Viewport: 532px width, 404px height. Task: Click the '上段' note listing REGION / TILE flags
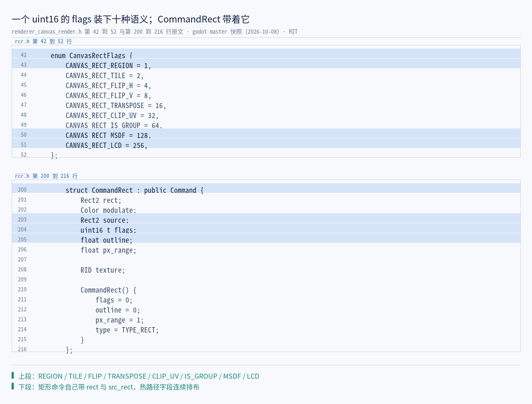pos(139,376)
